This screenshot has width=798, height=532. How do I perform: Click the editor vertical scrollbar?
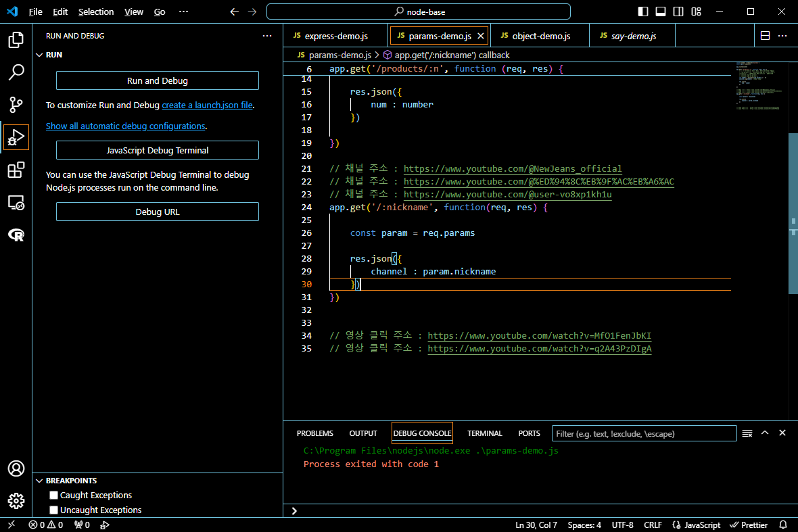pos(793,214)
